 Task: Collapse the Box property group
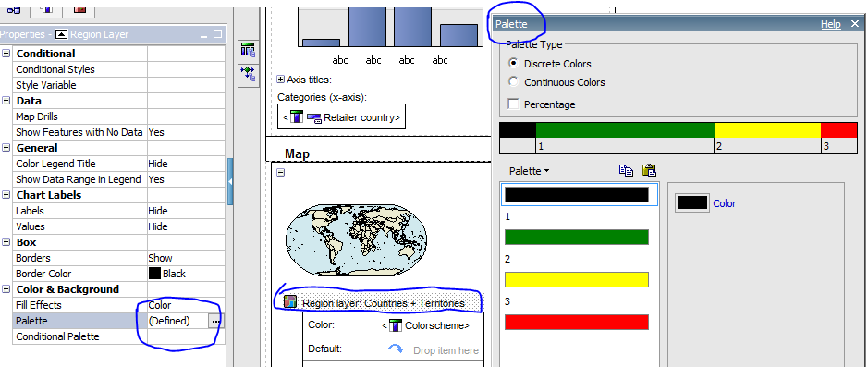6,242
